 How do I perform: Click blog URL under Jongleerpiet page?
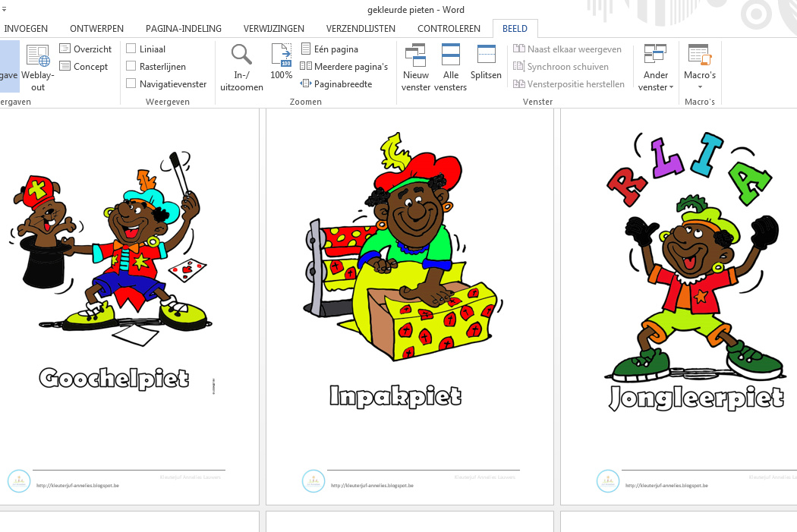(x=666, y=485)
